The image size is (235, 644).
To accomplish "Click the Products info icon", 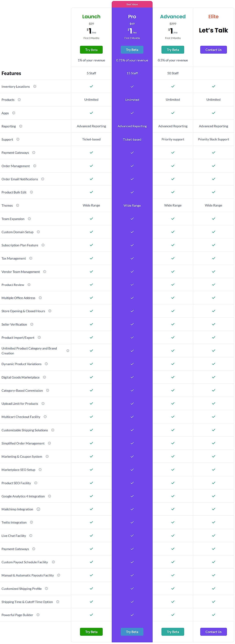I will pyautogui.click(x=20, y=100).
